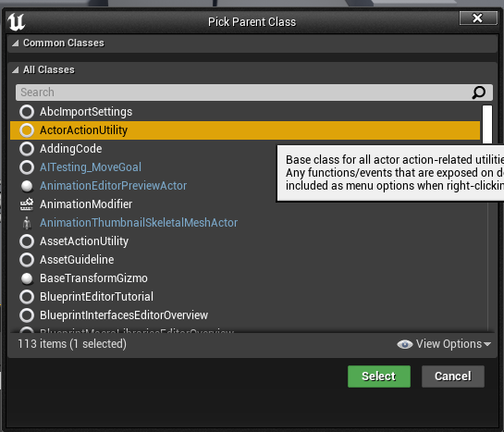Image resolution: width=504 pixels, height=432 pixels.
Task: Click the BaseTransformGizmo sphere icon
Action: point(27,278)
